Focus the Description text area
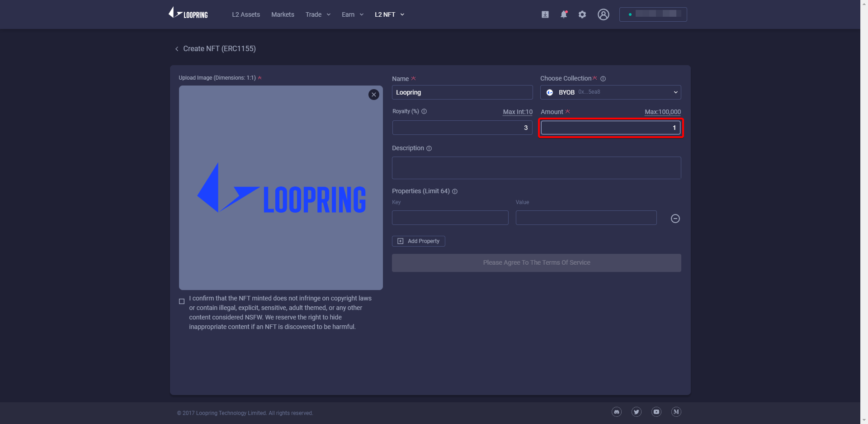The height and width of the screenshot is (424, 868). point(537,168)
